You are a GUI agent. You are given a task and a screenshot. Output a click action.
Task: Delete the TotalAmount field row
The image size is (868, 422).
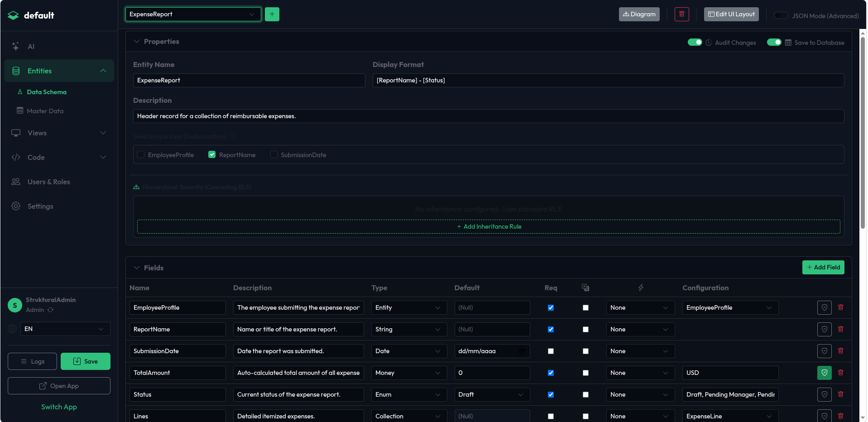click(x=840, y=373)
